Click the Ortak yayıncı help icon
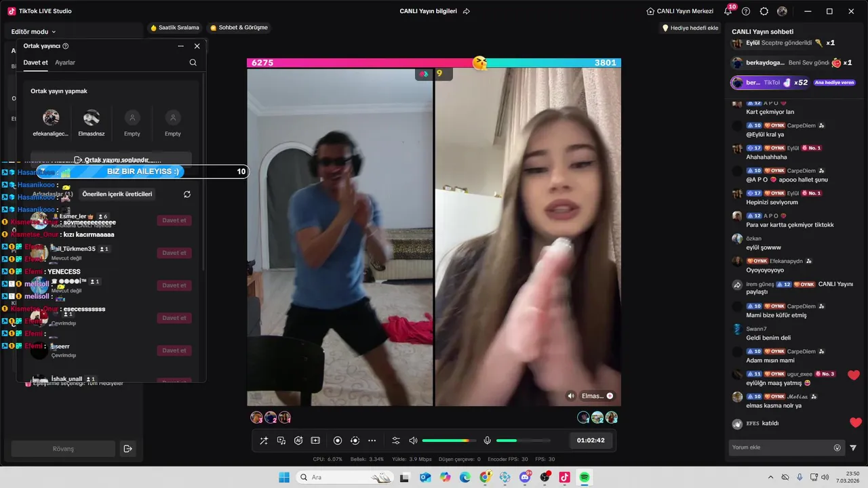The width and height of the screenshot is (868, 488). (x=66, y=46)
